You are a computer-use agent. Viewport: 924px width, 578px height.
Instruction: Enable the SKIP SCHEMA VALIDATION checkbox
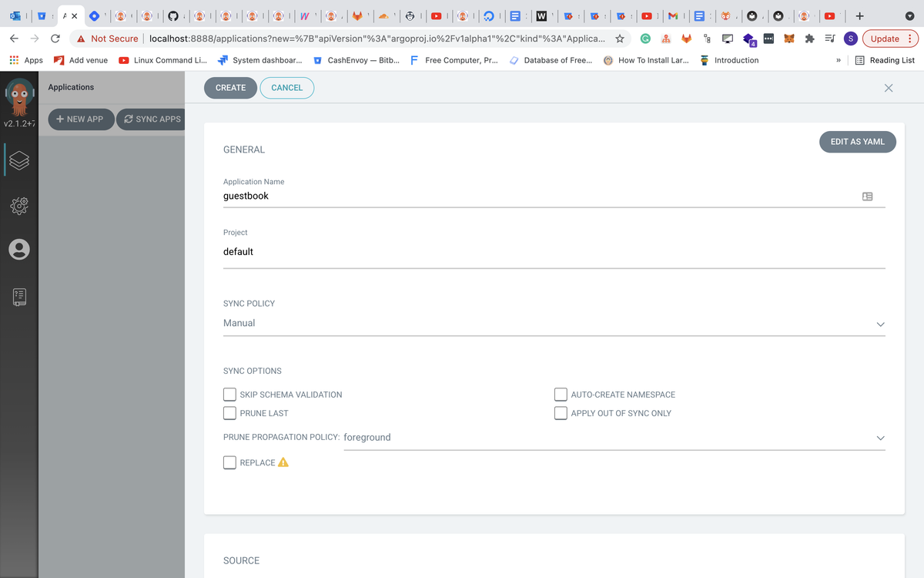click(229, 394)
